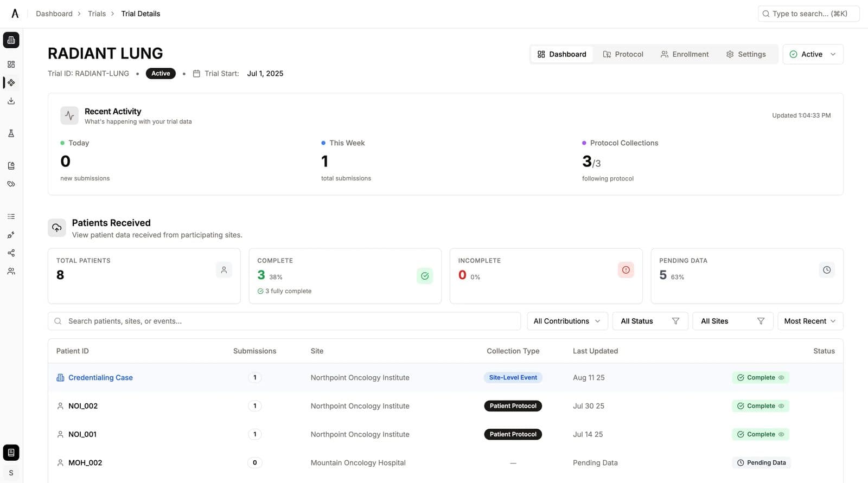Image resolution: width=868 pixels, height=483 pixels.
Task: Open the share nodes icon in sidebar
Action: coord(11,253)
